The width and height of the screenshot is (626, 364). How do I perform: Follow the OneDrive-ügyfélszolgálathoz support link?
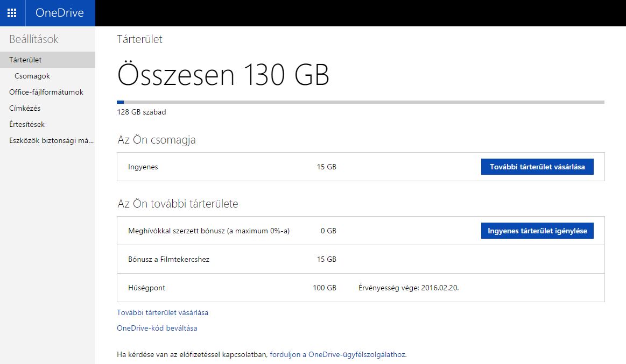tap(337, 354)
